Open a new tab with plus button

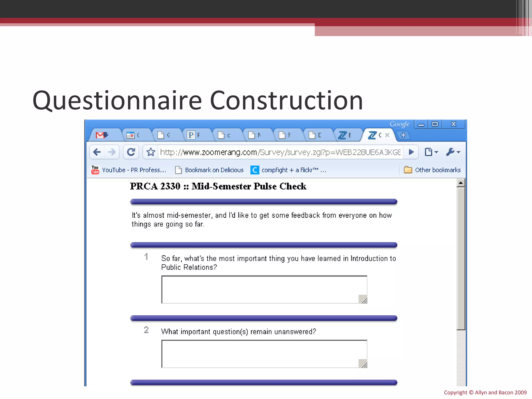click(403, 135)
